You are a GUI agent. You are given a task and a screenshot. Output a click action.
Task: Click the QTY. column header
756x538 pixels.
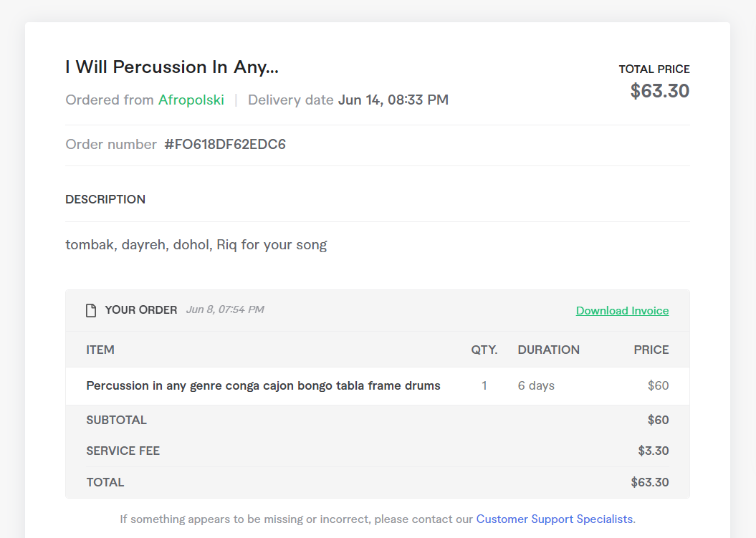[x=484, y=350]
